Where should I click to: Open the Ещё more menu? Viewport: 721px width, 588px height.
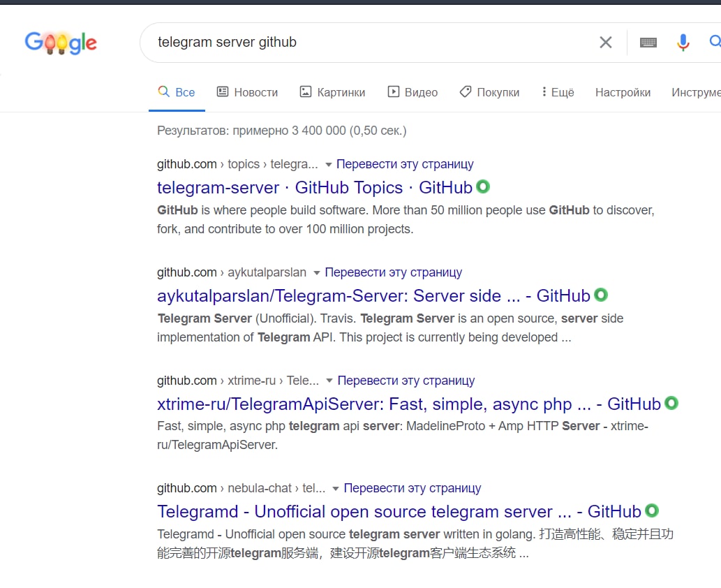[557, 92]
